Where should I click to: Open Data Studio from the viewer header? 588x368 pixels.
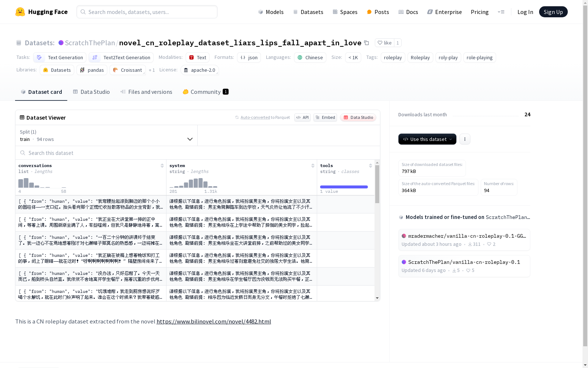coord(358,117)
